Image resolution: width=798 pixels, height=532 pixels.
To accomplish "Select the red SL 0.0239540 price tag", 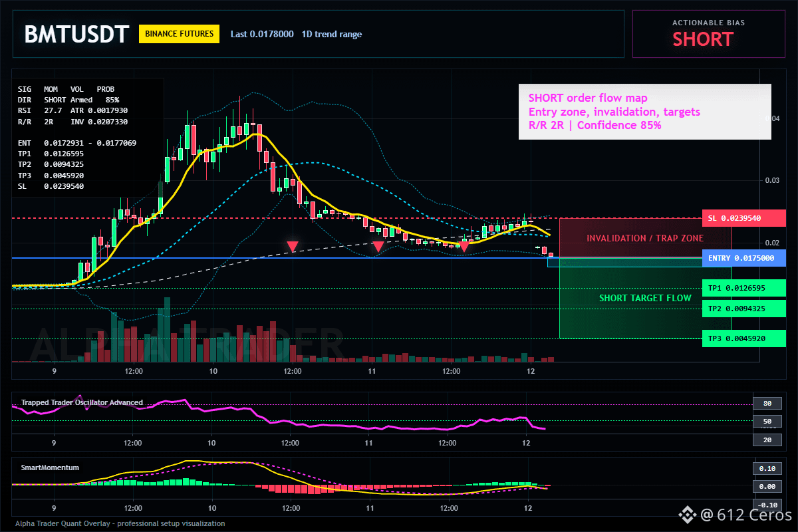I will pyautogui.click(x=744, y=218).
